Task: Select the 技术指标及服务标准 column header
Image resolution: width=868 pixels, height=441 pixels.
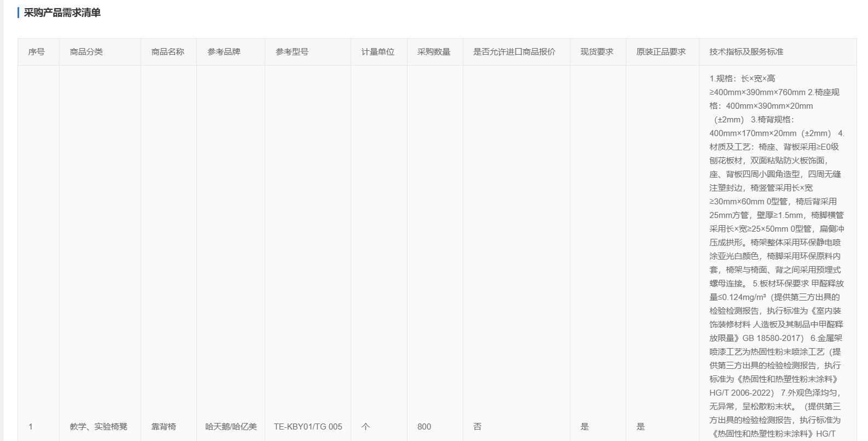Action: 746,52
